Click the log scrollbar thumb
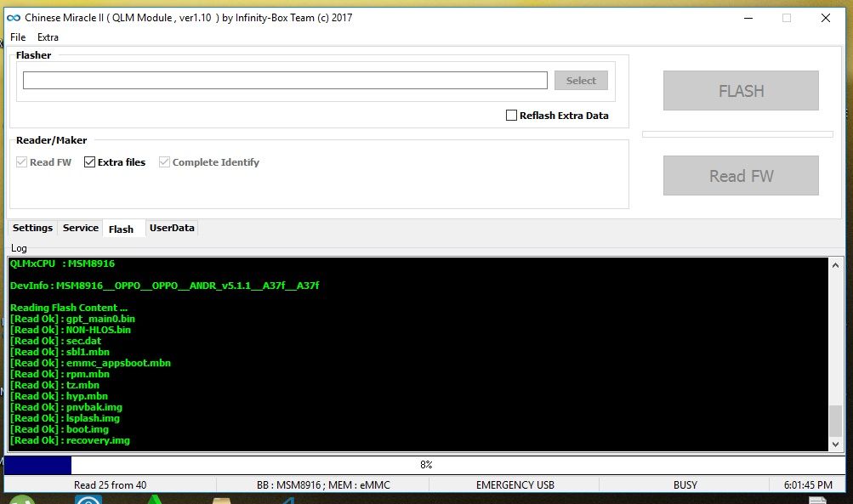 coord(836,420)
